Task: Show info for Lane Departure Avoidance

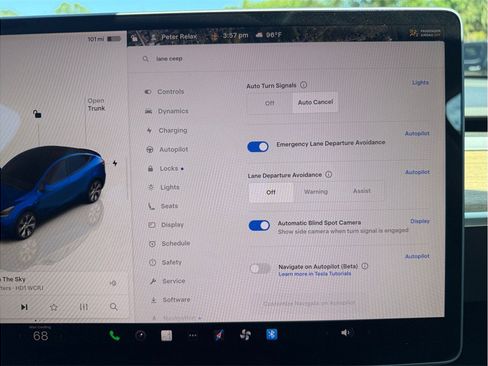Action: 329,174
